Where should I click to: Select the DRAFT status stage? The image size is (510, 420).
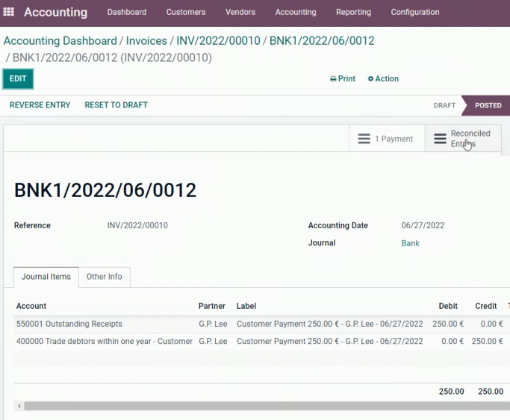(444, 106)
